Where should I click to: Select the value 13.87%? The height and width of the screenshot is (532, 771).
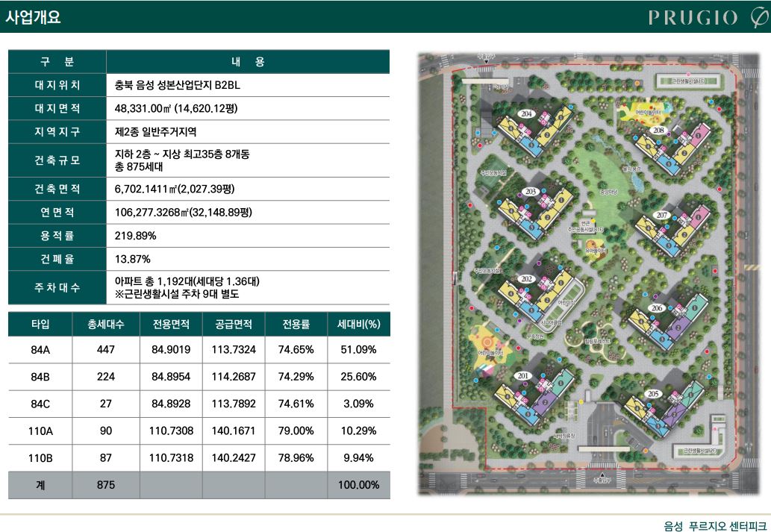pos(132,259)
